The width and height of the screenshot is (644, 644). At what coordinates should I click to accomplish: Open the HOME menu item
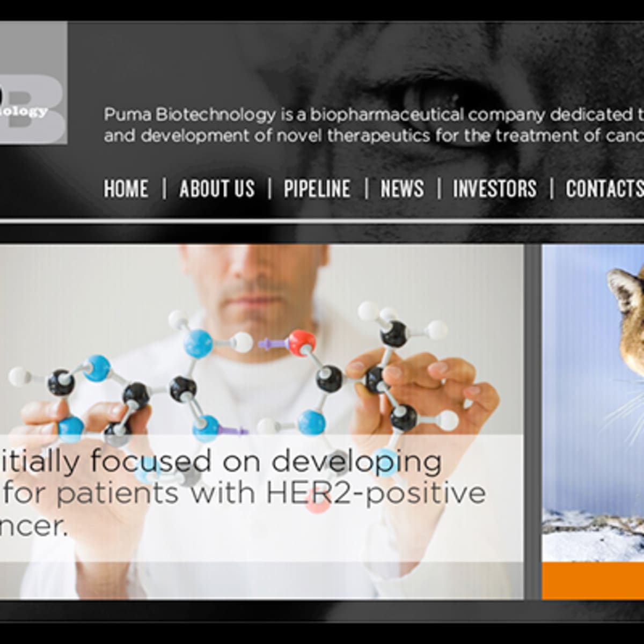pyautogui.click(x=126, y=189)
